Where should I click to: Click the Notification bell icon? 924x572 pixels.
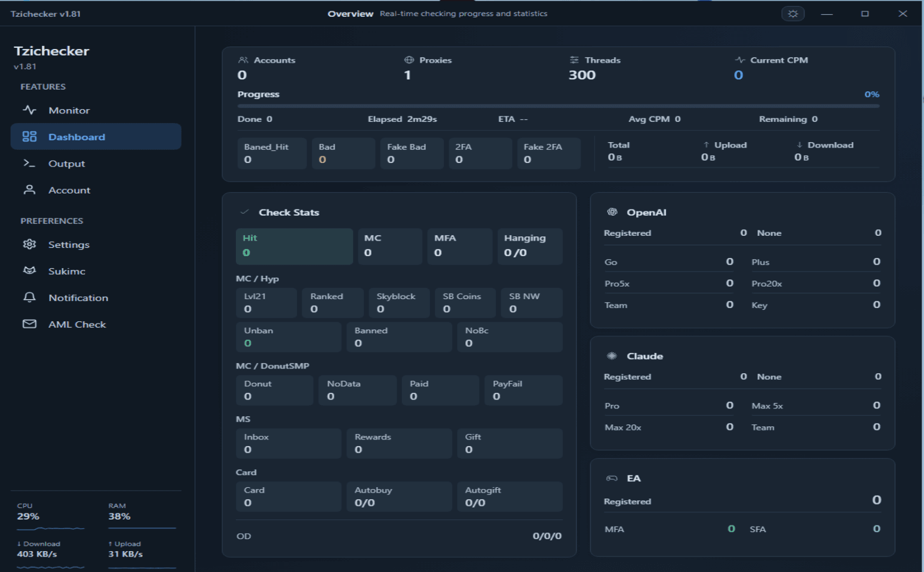(29, 297)
